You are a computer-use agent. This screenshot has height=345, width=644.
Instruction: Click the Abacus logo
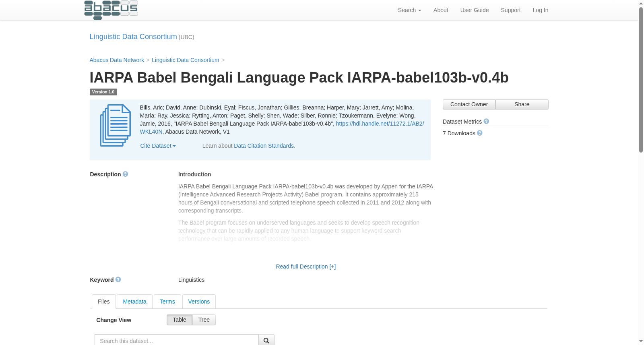111,10
